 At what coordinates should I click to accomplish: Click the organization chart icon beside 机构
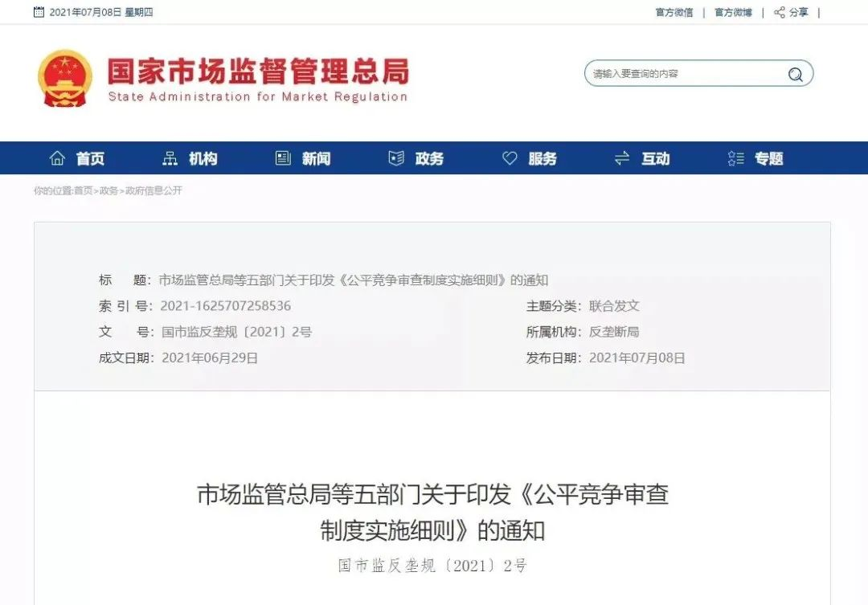click(x=170, y=158)
